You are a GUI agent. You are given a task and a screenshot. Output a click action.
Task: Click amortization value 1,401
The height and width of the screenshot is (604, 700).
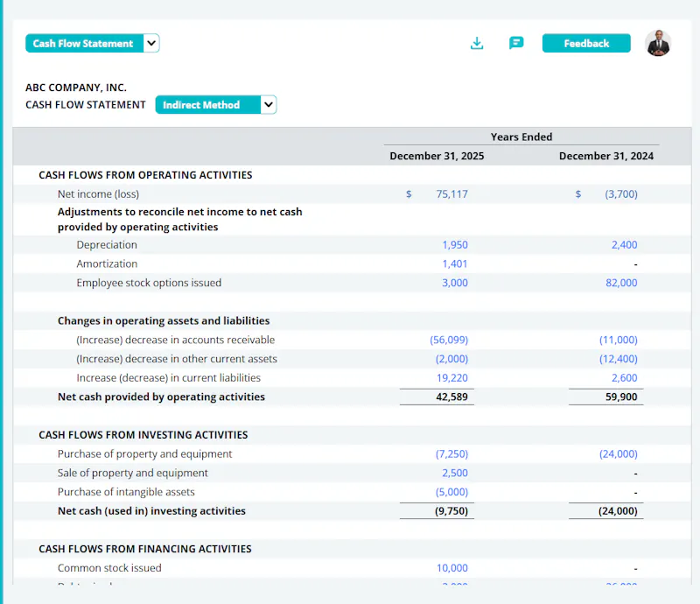454,264
